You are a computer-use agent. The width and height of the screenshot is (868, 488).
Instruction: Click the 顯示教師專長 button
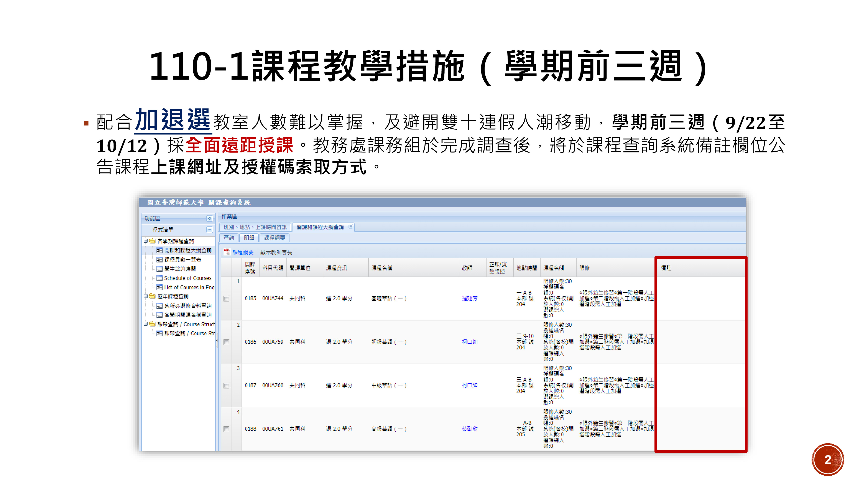coord(276,252)
